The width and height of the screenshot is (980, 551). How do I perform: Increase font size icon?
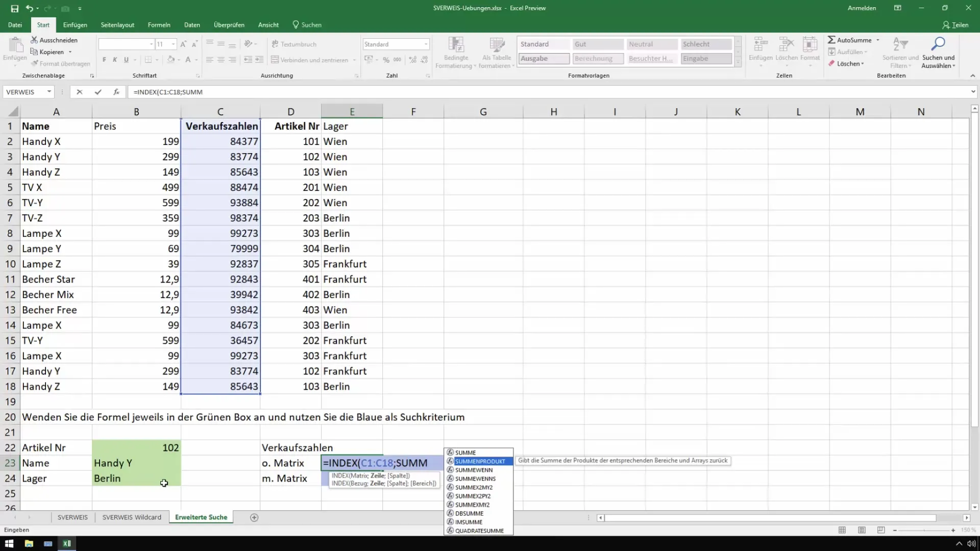click(183, 44)
